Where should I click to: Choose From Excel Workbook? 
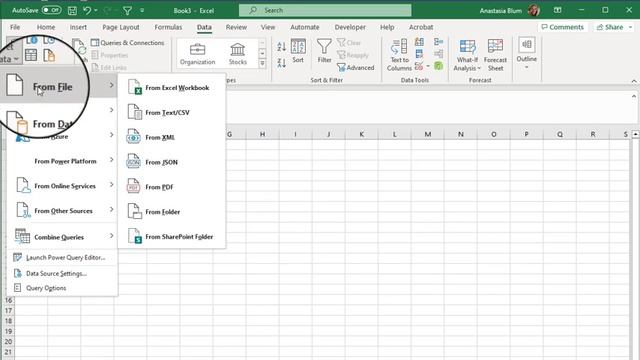171,87
